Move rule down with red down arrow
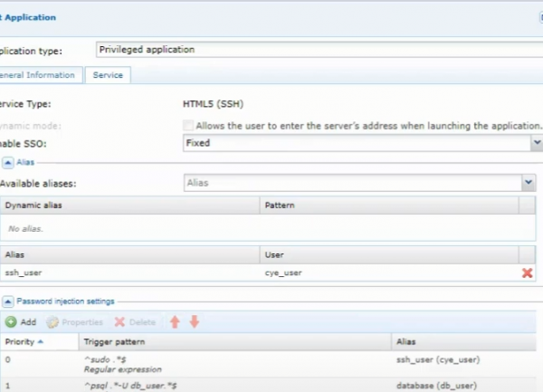Image resolution: width=543 pixels, height=392 pixels. (194, 321)
